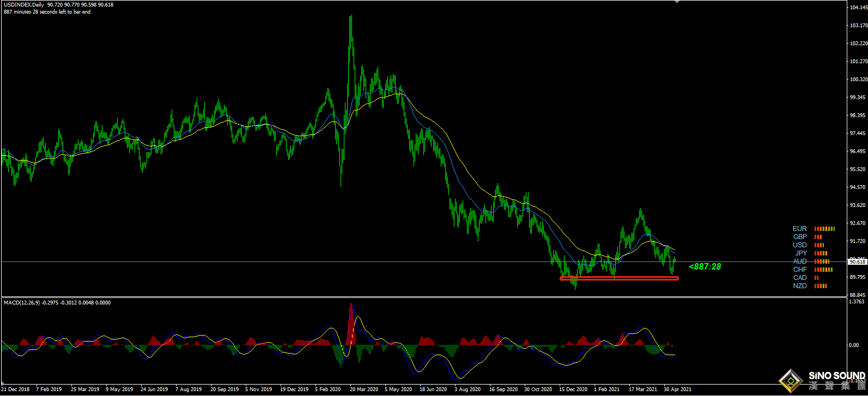Click the NZD strength meter bars
The width and height of the screenshot is (868, 396).
pyautogui.click(x=821, y=286)
